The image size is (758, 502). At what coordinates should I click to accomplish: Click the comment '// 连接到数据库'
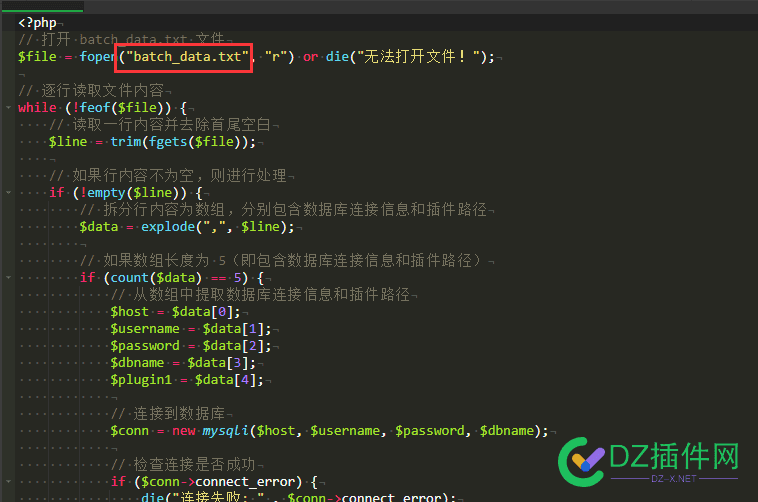(x=169, y=413)
